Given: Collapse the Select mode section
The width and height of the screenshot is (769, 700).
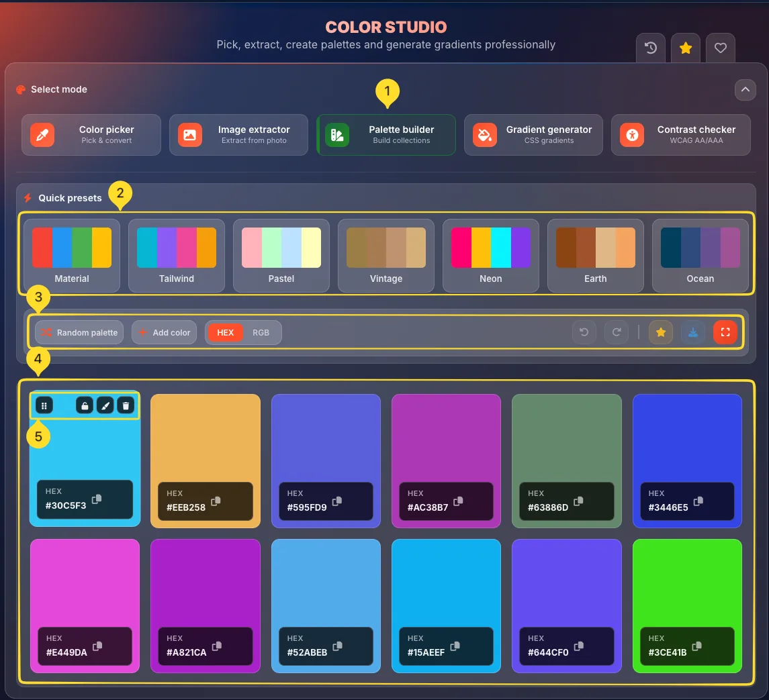Looking at the screenshot, I should 745,90.
